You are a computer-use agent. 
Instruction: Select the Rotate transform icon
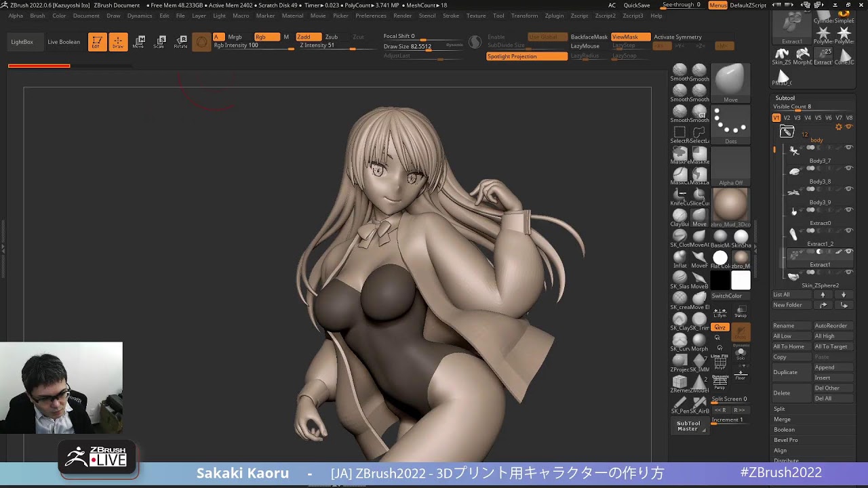pyautogui.click(x=180, y=42)
